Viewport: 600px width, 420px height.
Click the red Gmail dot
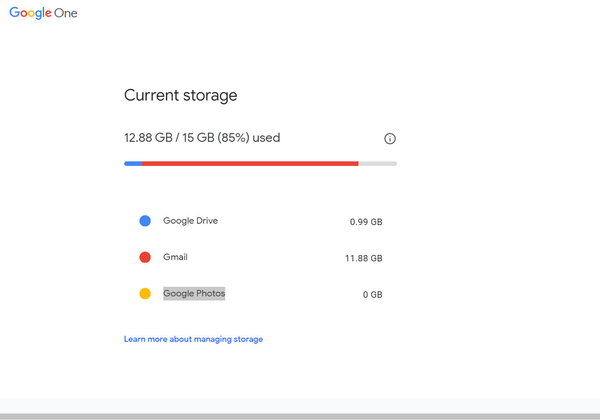click(145, 257)
